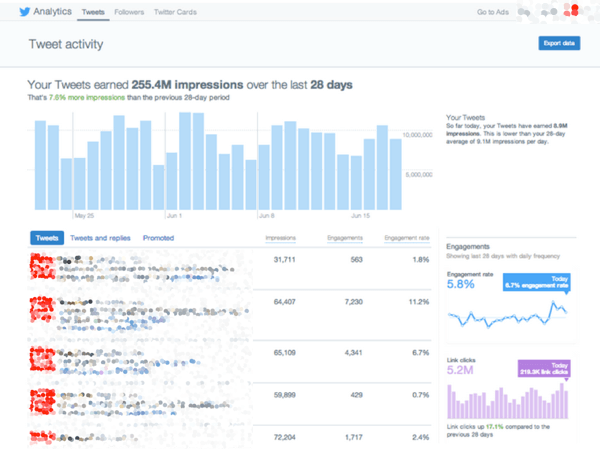Click the link clicks purple bar chart

pos(507,401)
